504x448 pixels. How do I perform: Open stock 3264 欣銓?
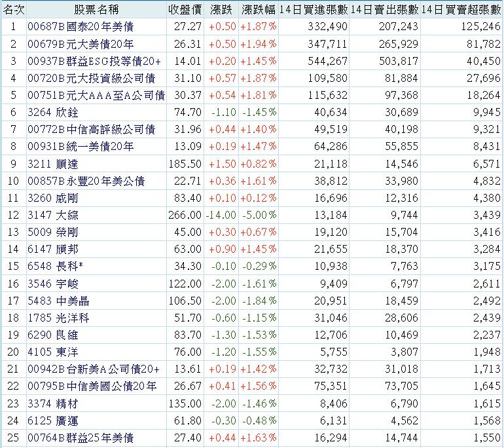click(x=53, y=112)
